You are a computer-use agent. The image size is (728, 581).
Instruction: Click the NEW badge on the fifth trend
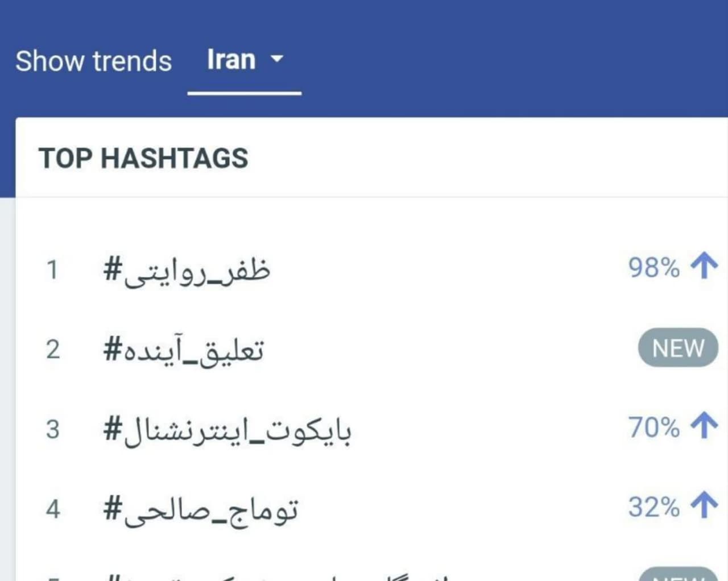[x=677, y=577]
